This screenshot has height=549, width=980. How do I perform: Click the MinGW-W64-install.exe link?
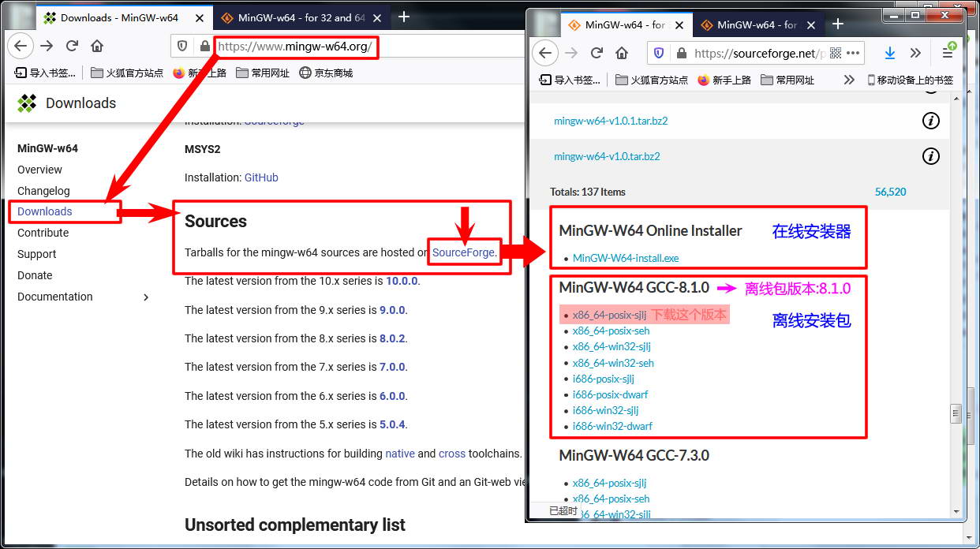[x=625, y=258]
